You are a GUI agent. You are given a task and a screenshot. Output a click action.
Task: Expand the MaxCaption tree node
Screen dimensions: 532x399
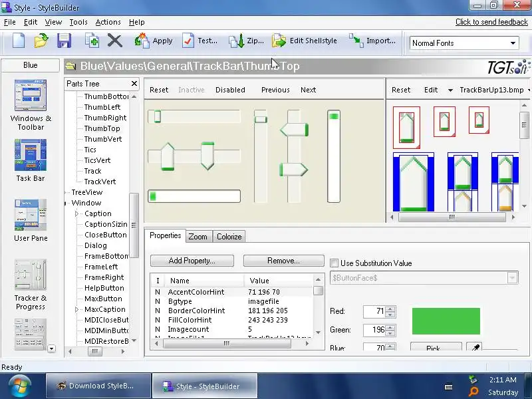click(x=76, y=309)
